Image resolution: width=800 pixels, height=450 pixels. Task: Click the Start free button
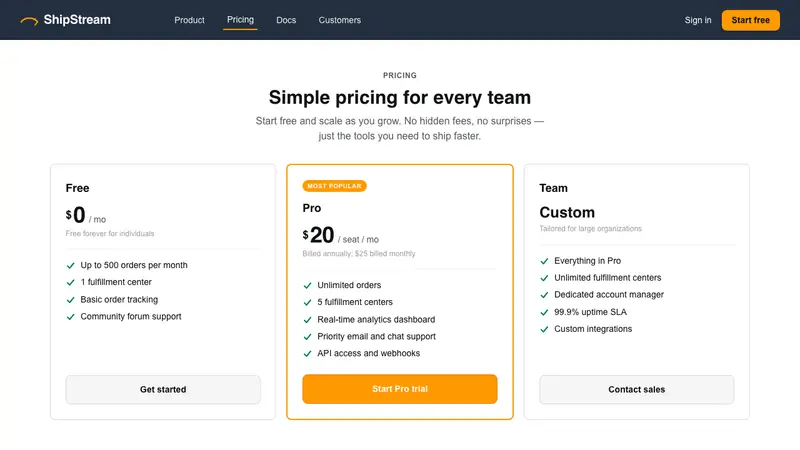pyautogui.click(x=751, y=20)
